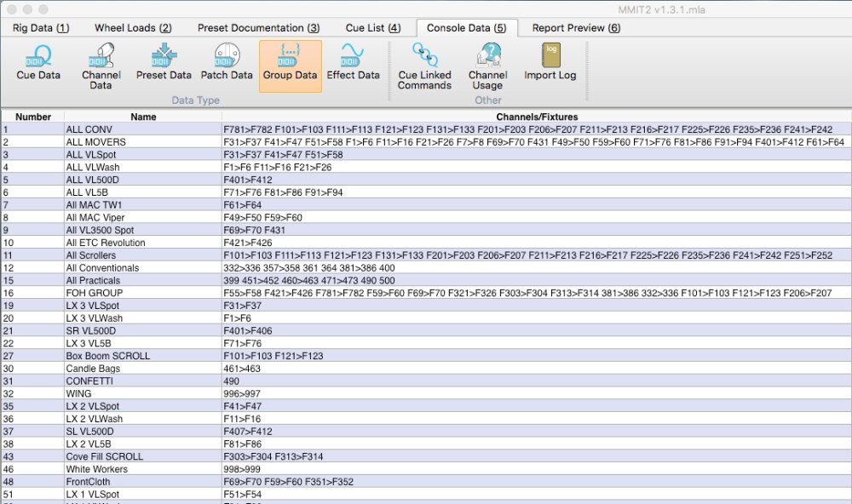Image resolution: width=852 pixels, height=504 pixels.
Task: Open the Cue List tab
Action: pyautogui.click(x=372, y=27)
